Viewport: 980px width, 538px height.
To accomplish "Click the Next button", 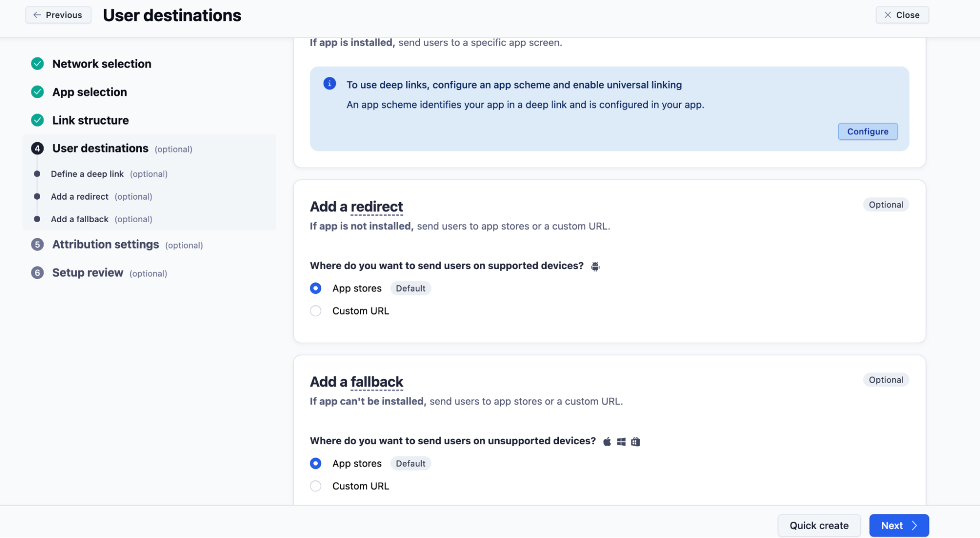I will point(899,525).
